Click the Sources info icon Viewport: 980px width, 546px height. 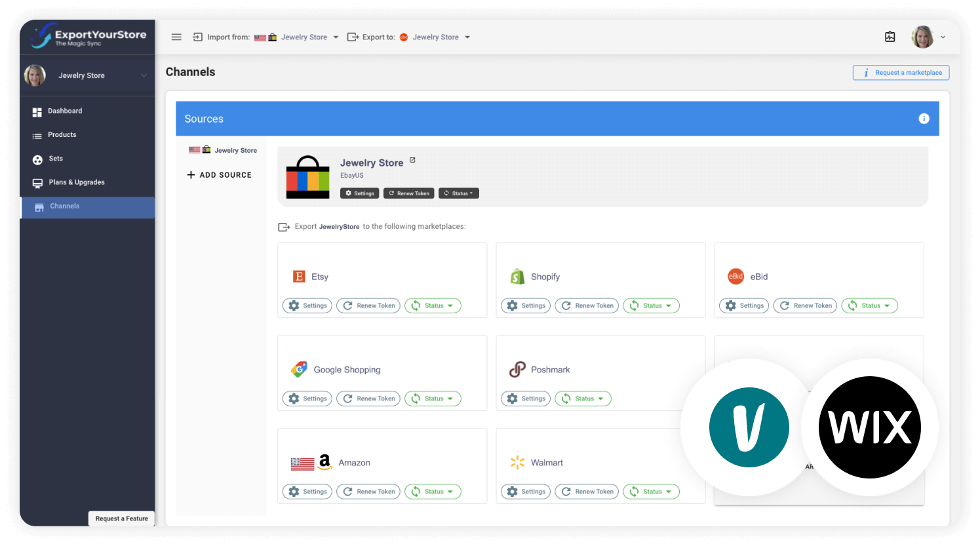click(924, 119)
